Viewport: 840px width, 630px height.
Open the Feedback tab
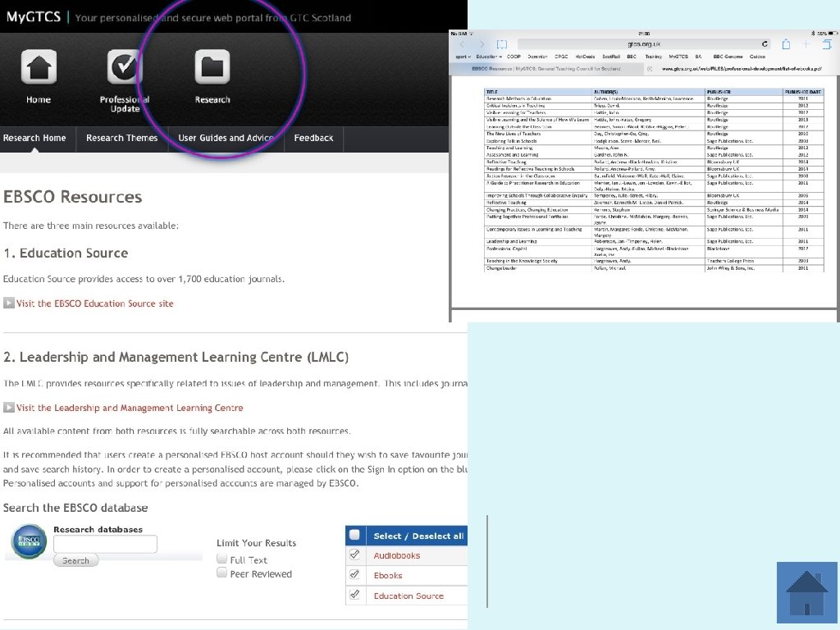(x=313, y=138)
